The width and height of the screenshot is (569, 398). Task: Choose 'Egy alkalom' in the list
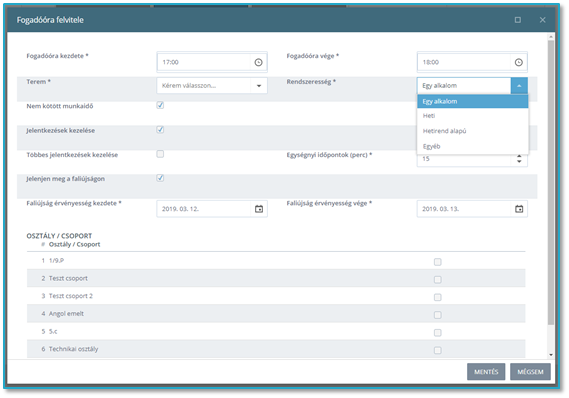click(472, 102)
